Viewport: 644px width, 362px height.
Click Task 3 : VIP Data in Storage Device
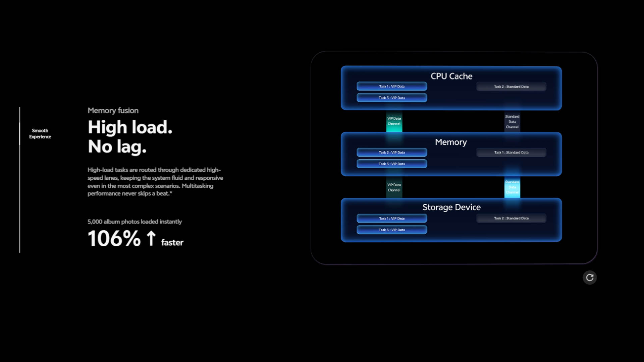[391, 230]
